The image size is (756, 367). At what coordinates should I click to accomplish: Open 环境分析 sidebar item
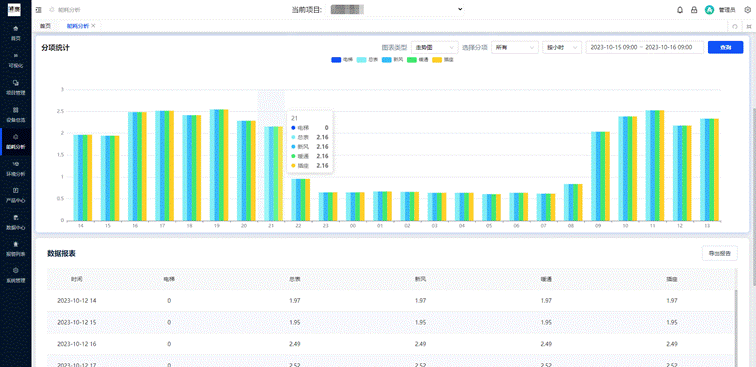(15, 168)
